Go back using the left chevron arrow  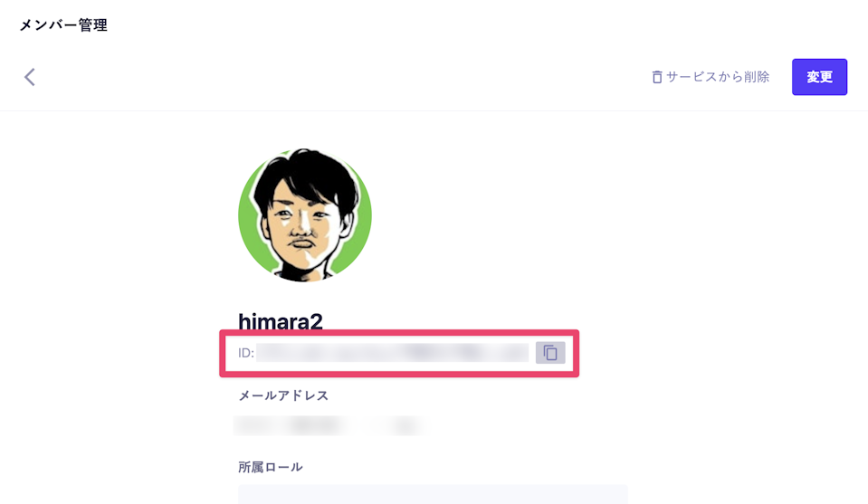tap(30, 77)
